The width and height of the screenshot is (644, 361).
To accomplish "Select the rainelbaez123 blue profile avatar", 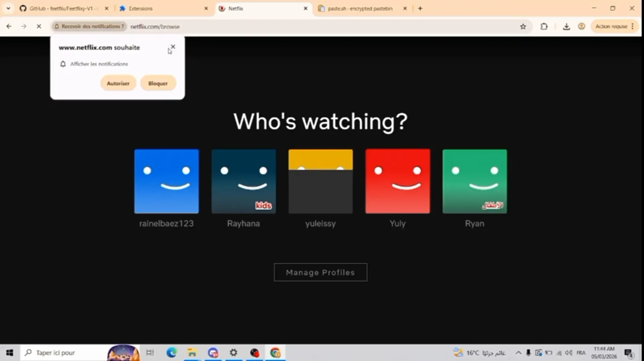I will tap(166, 181).
